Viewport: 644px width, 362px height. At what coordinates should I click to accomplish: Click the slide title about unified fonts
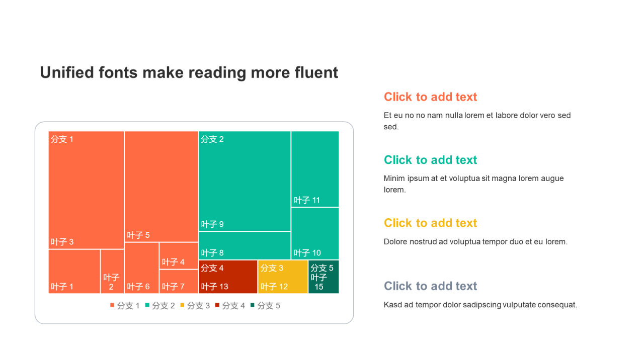tap(189, 72)
